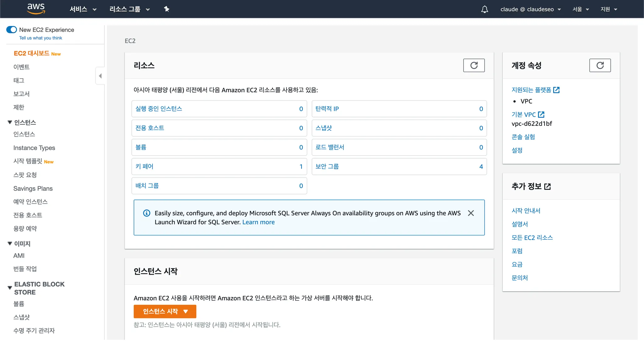Click external link icon beside 추가 정보
644x342 pixels.
point(547,187)
